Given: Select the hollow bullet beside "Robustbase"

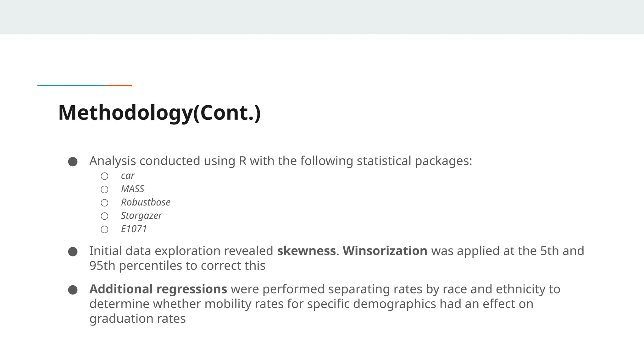Looking at the screenshot, I should 104,203.
